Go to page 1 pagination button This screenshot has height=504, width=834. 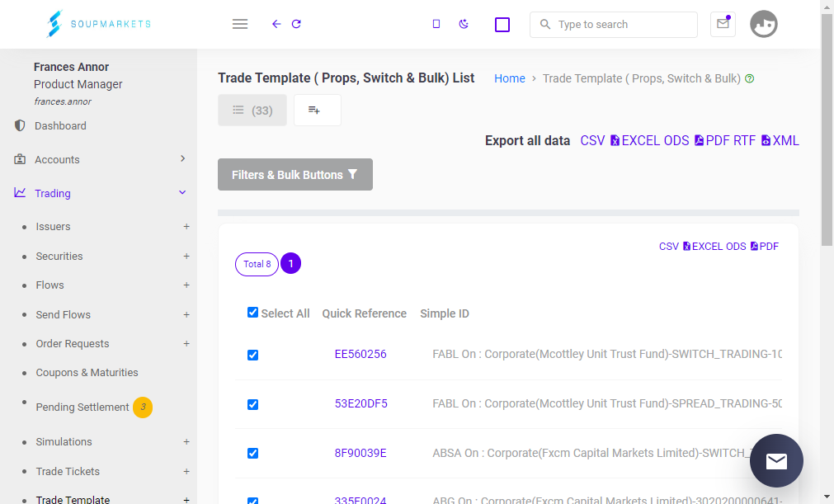click(x=291, y=264)
